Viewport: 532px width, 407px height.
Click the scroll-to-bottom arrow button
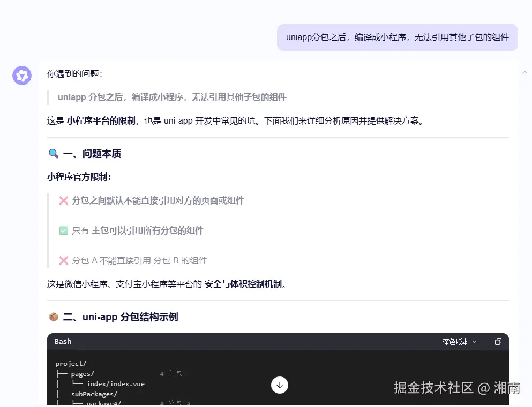280,385
